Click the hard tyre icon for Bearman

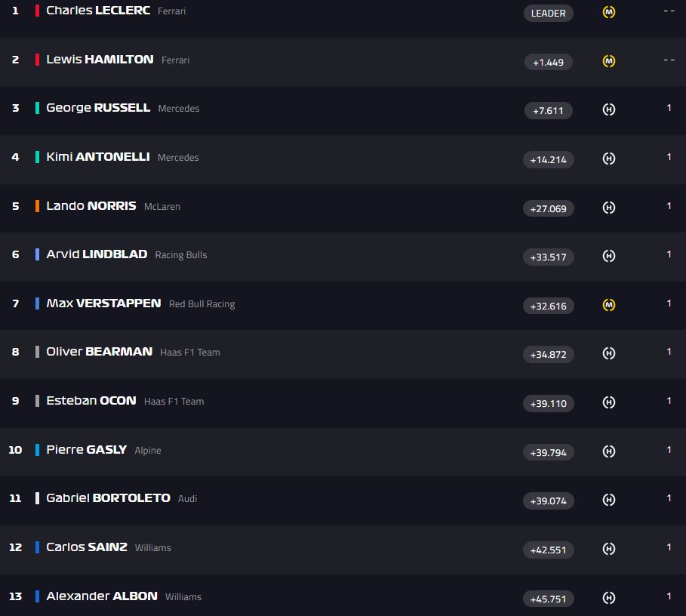tap(609, 353)
